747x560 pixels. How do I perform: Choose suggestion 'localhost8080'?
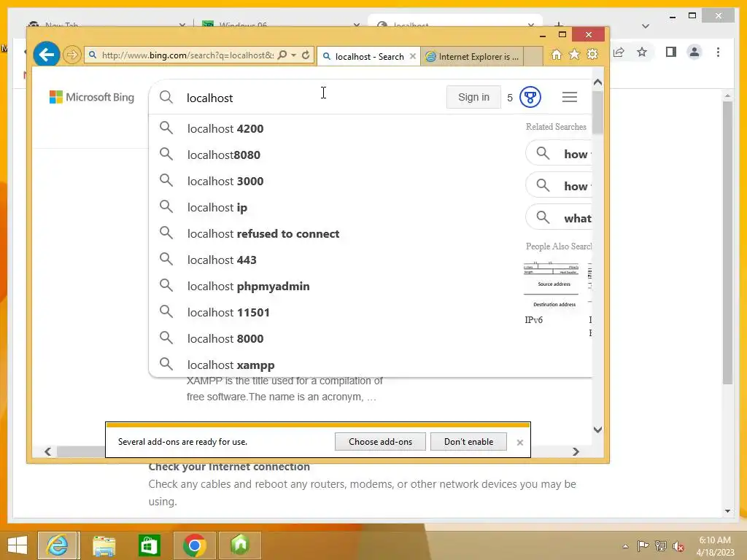(x=371, y=155)
